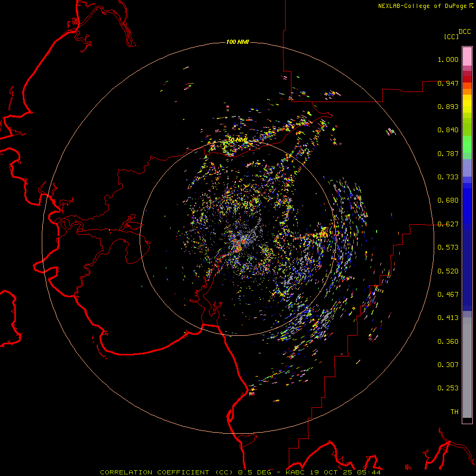This screenshot has width=476, height=476.
Task: Select the 0.520 scale value
Action: [448, 271]
